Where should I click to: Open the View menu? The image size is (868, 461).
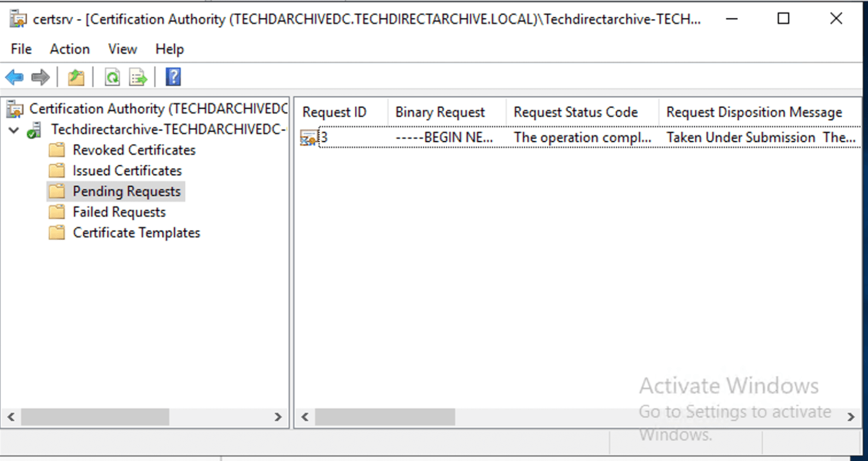[x=122, y=49]
